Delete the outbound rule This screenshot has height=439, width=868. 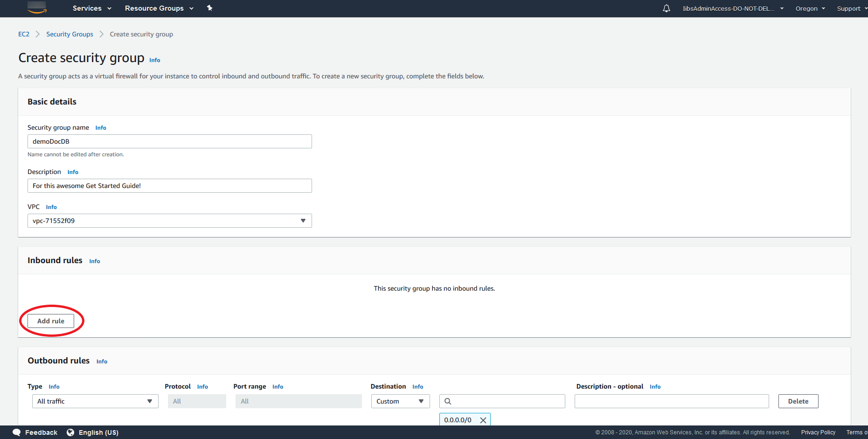pos(798,401)
